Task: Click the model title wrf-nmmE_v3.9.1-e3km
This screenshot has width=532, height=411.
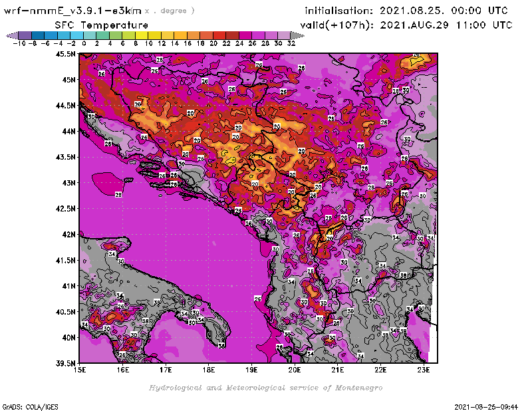Action: coord(72,11)
